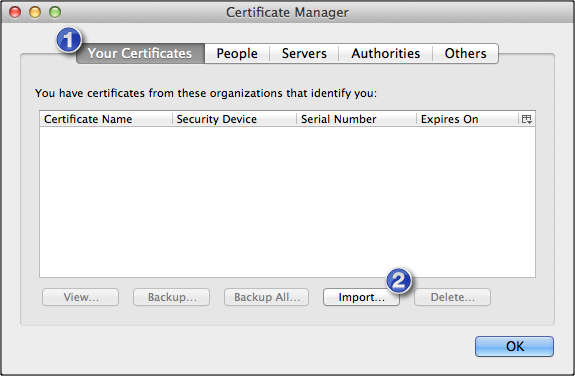Click the Backup All... button
The image size is (575, 376).
(267, 297)
